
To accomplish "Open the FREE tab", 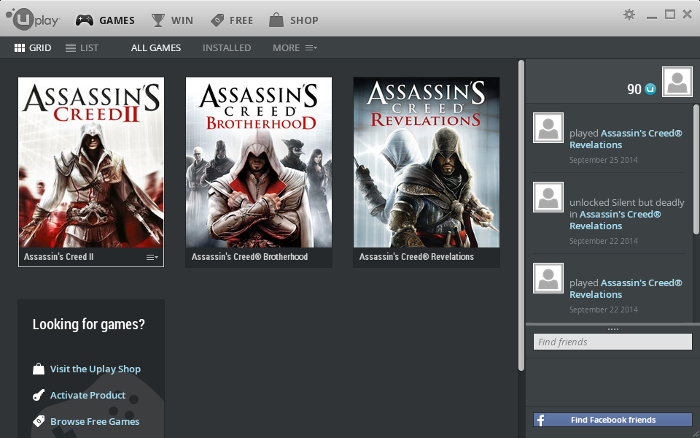I will tap(232, 20).
